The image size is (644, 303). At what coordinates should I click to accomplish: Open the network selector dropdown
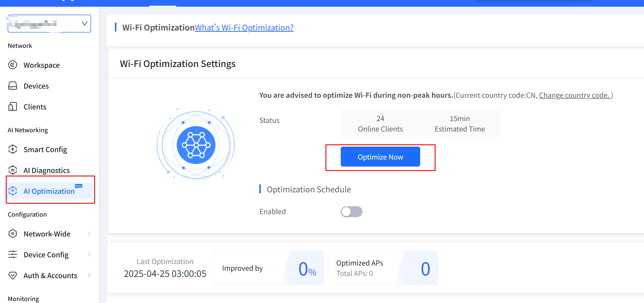coord(84,24)
